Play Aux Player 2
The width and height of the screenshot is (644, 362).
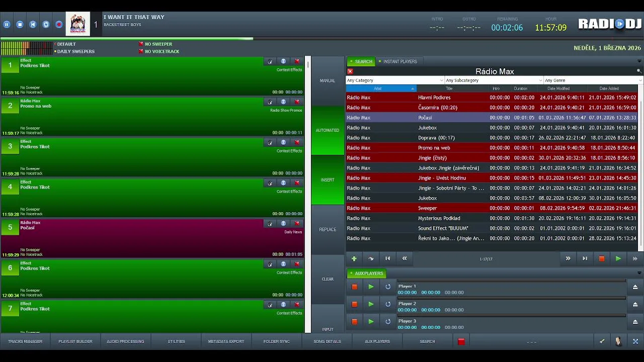pos(371,304)
